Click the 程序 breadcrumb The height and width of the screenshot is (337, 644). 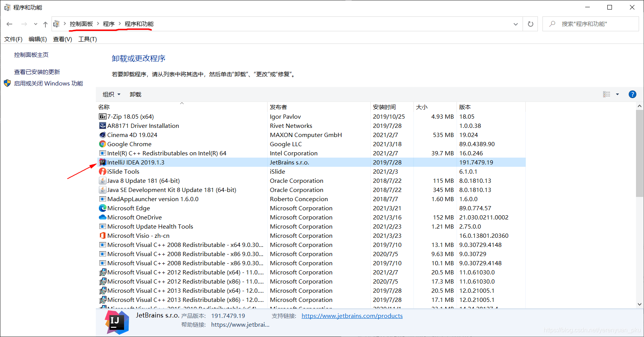pyautogui.click(x=109, y=24)
